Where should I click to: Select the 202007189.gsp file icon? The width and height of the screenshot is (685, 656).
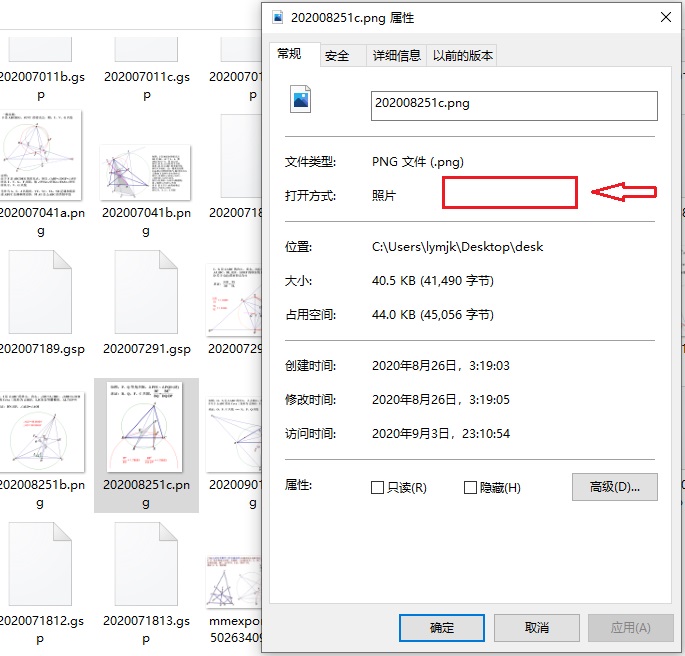40,292
